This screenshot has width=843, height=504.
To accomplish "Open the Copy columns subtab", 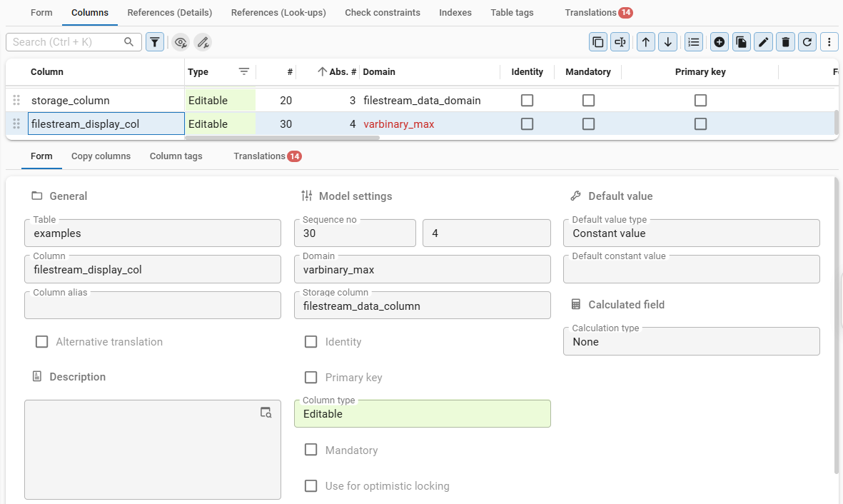I will click(101, 156).
